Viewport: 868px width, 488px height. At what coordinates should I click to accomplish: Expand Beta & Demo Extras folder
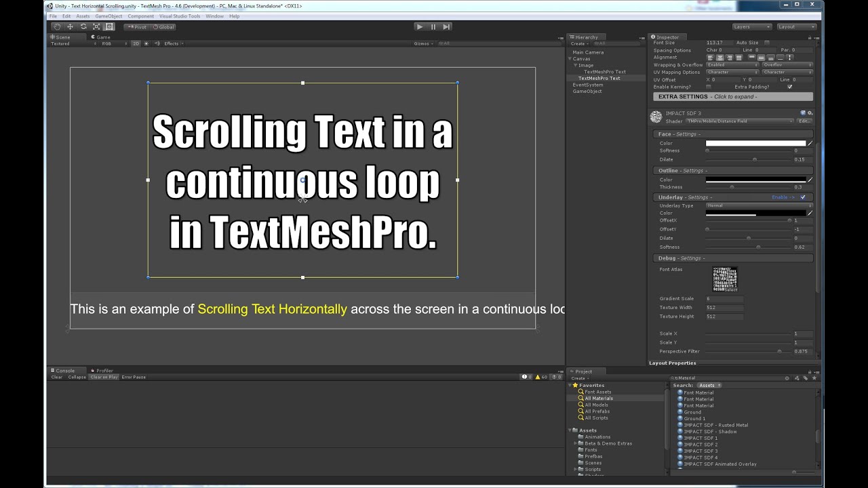(576, 443)
